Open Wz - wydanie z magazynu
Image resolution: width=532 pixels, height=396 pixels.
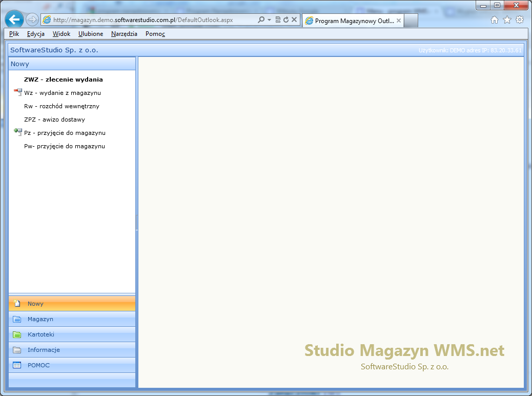coord(63,93)
